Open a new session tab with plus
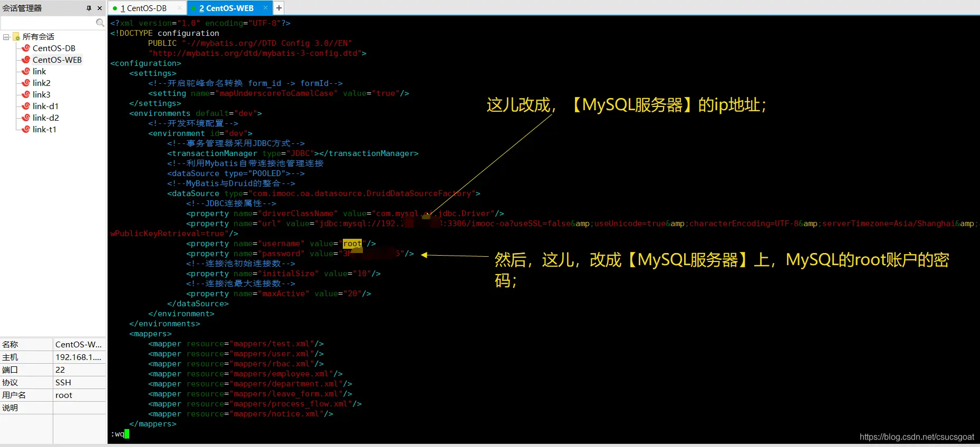The image size is (980, 447). [x=279, y=8]
